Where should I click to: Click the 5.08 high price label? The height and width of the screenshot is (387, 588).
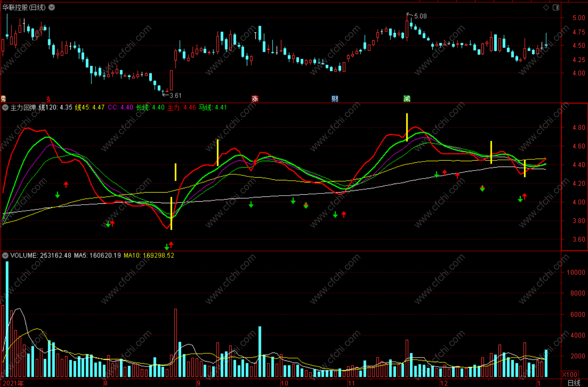point(420,16)
